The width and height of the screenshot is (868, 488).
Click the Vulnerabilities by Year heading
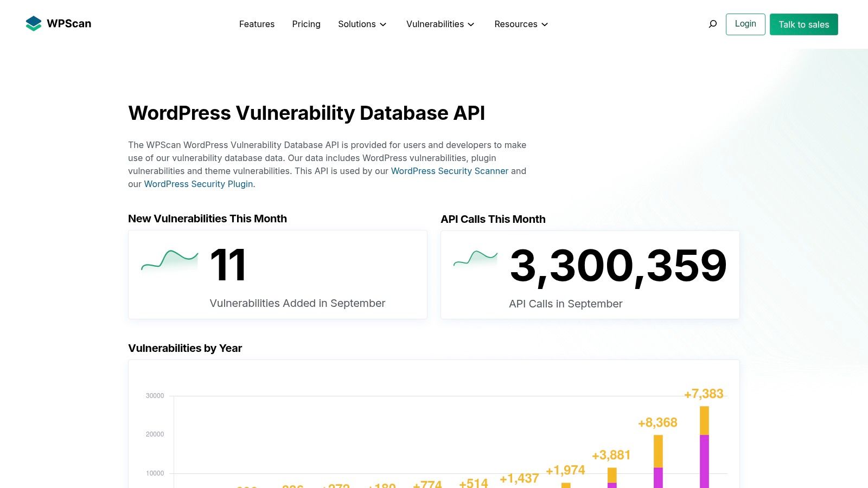pos(185,348)
